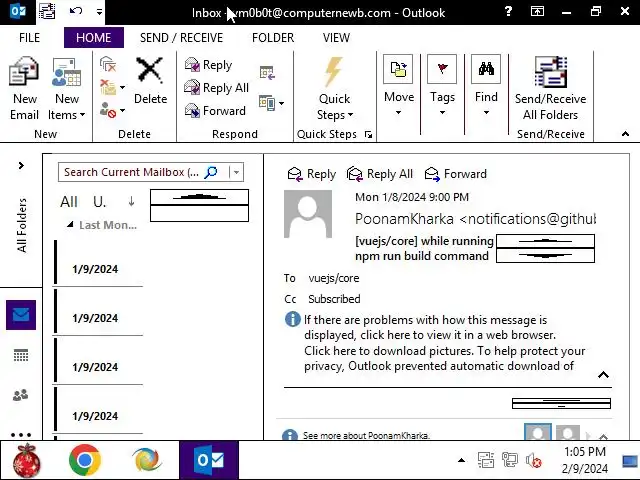640x480 pixels.
Task: Click Reply All in the reading pane
Action: tap(380, 174)
